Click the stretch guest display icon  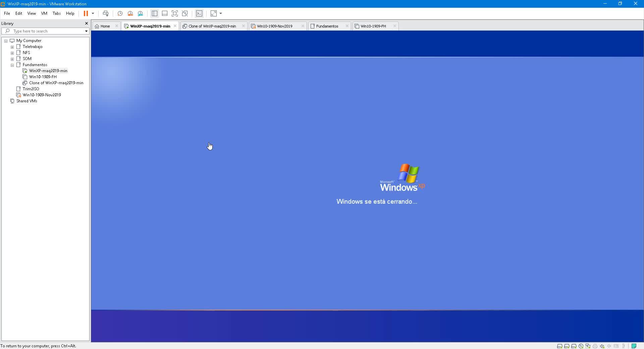214,13
